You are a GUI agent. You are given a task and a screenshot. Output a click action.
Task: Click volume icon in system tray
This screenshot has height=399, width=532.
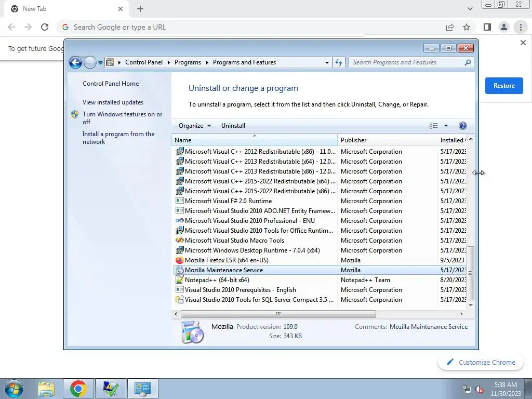pos(480,390)
